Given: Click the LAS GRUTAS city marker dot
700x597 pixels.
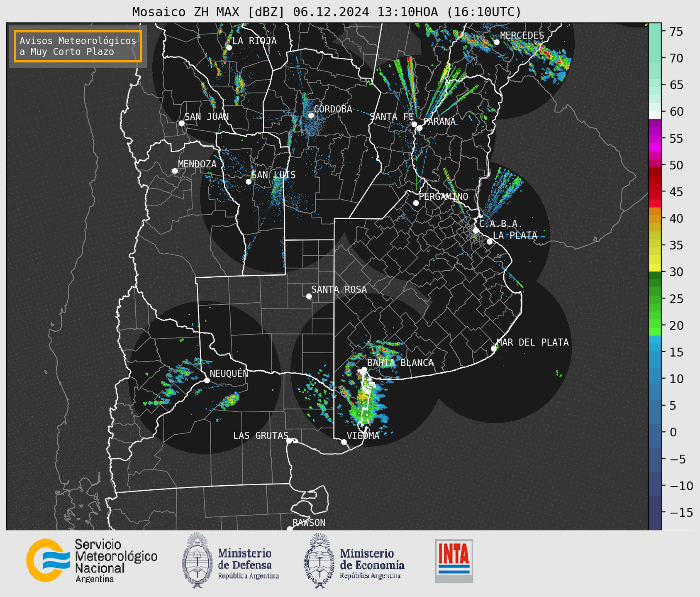Looking at the screenshot, I should pos(289,441).
